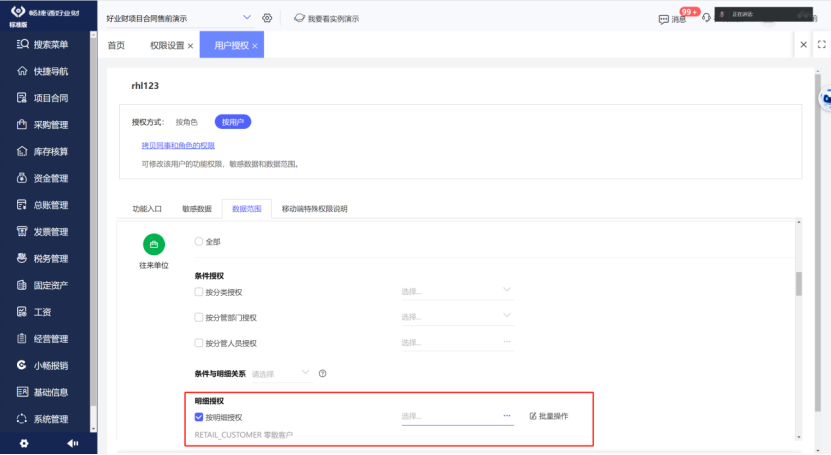831x455 pixels.
Task: Choose 按角色 authorization mode
Action: (x=187, y=122)
